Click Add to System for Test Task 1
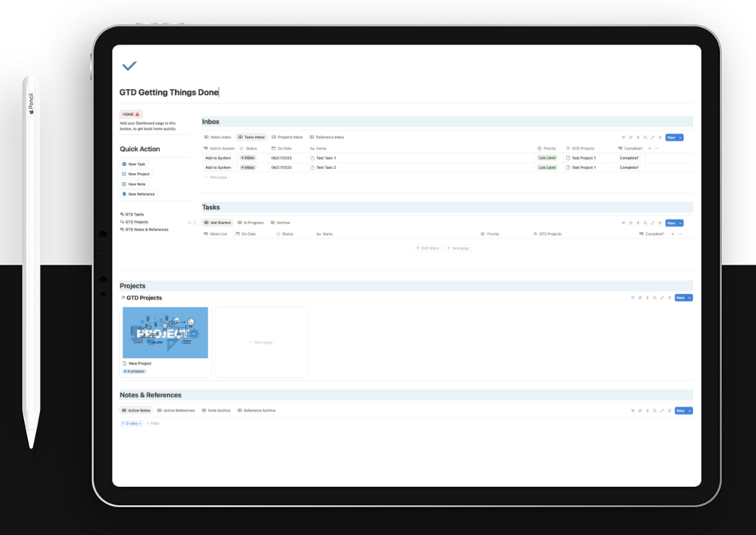 [x=218, y=158]
